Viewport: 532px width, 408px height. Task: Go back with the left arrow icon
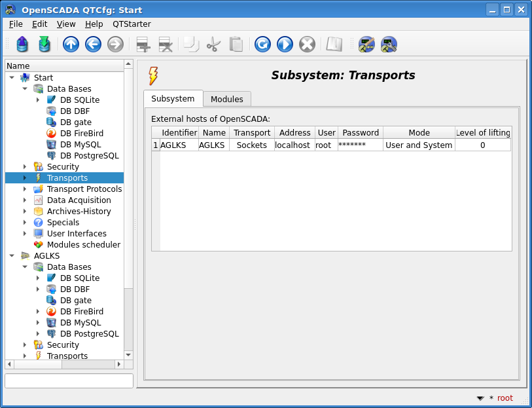93,45
